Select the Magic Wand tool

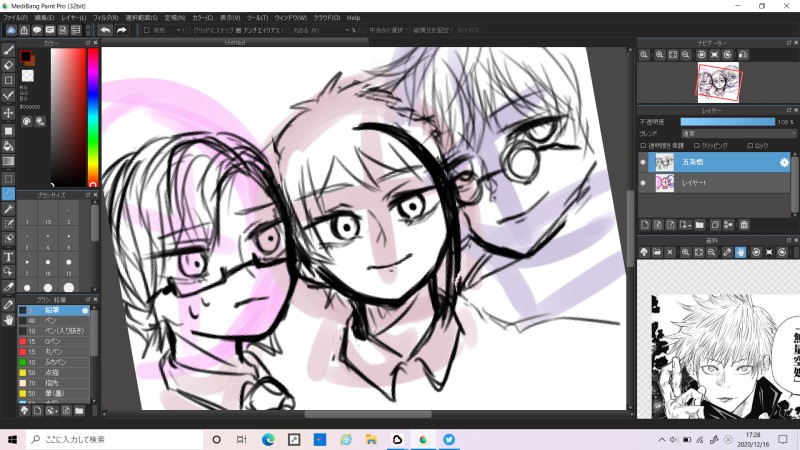pos(8,209)
